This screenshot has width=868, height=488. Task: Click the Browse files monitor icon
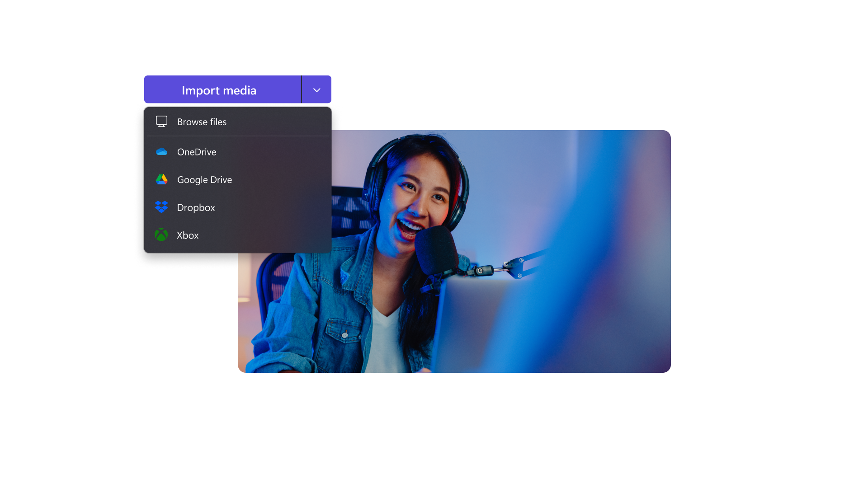click(161, 122)
